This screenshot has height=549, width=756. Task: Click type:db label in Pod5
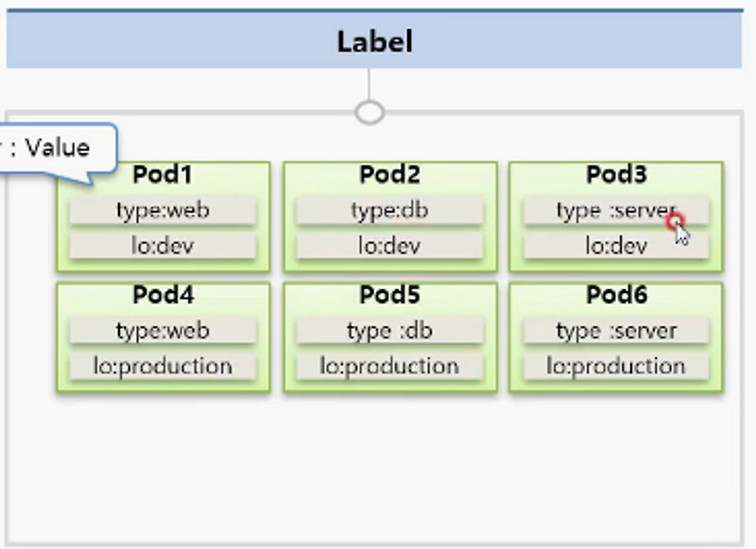point(389,331)
